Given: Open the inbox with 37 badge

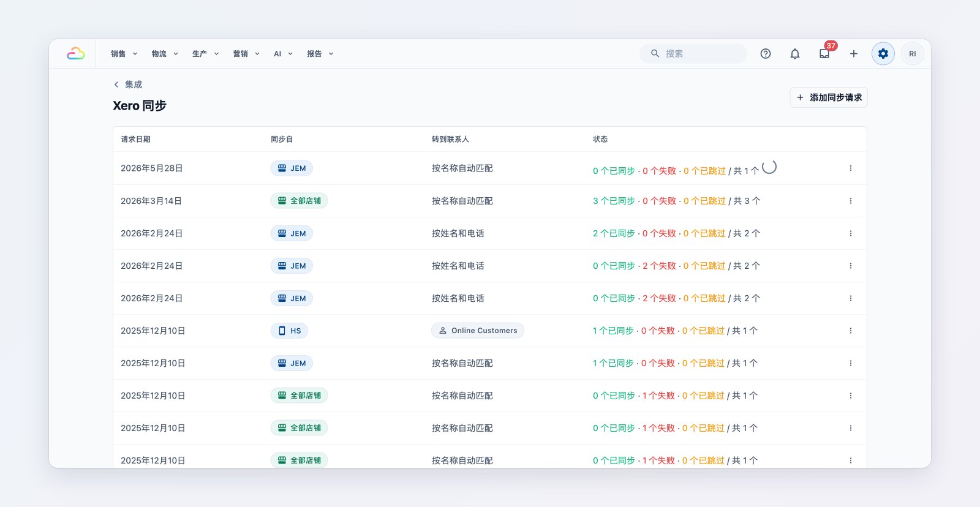Looking at the screenshot, I should click(824, 54).
